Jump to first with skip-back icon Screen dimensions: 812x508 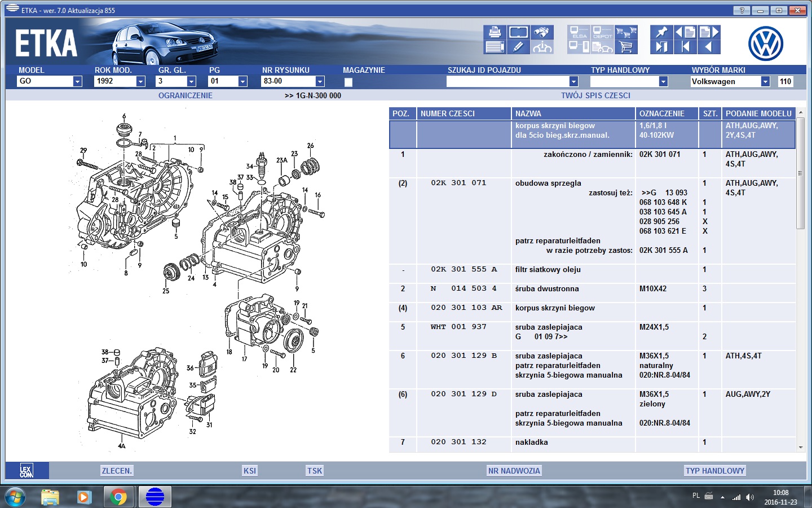pos(685,47)
